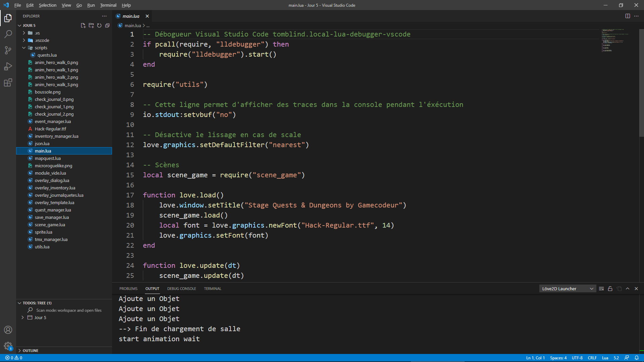Collapse all folders in Explorer

pyautogui.click(x=107, y=25)
